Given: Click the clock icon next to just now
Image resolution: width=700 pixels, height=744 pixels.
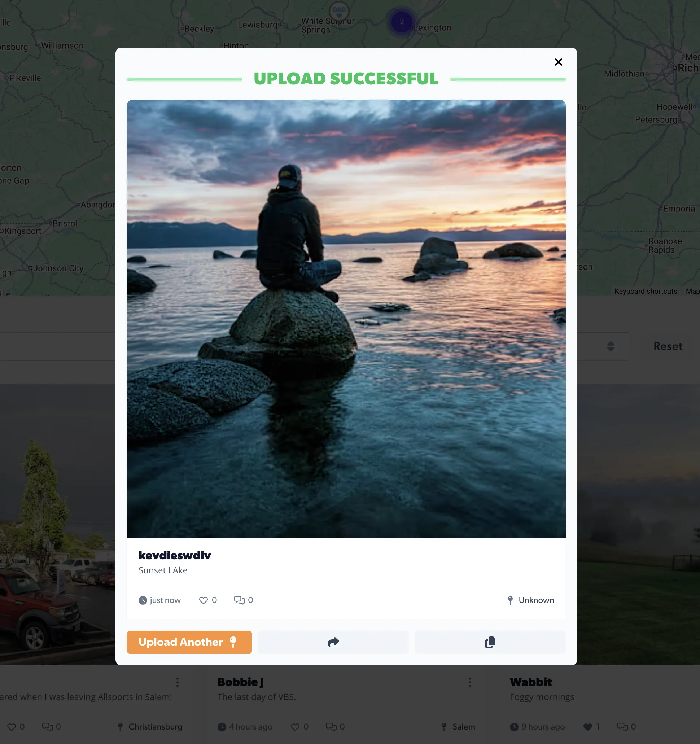Looking at the screenshot, I should (143, 600).
